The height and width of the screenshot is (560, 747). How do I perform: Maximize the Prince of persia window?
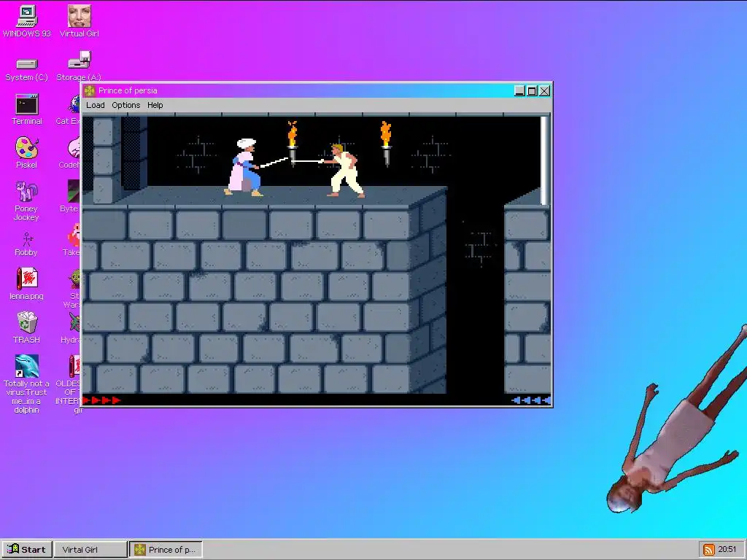[x=532, y=91]
